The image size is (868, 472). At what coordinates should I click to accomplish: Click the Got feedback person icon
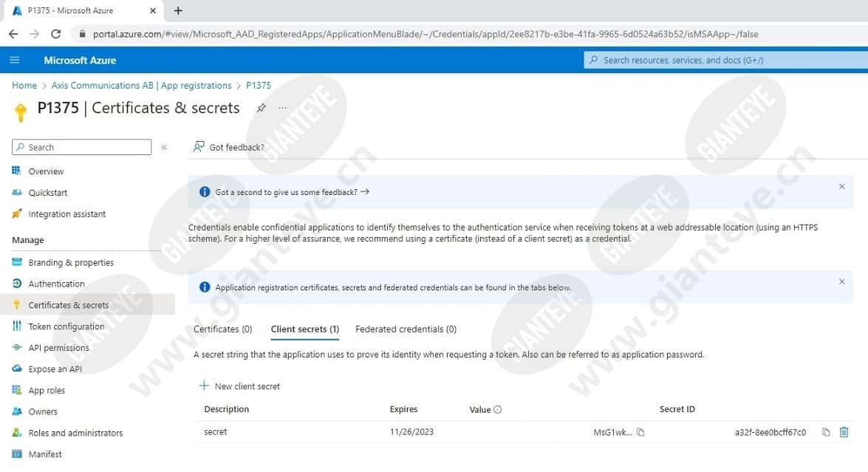[199, 147]
